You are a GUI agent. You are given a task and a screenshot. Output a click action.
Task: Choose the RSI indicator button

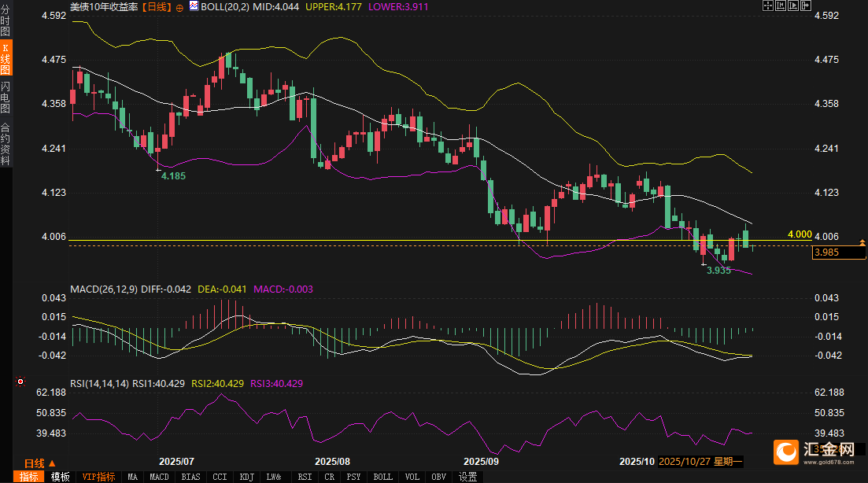(305, 477)
